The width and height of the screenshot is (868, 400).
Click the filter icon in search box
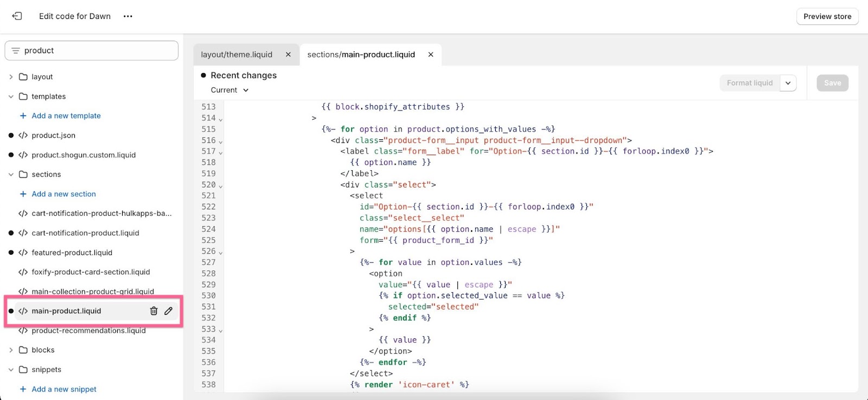(15, 50)
